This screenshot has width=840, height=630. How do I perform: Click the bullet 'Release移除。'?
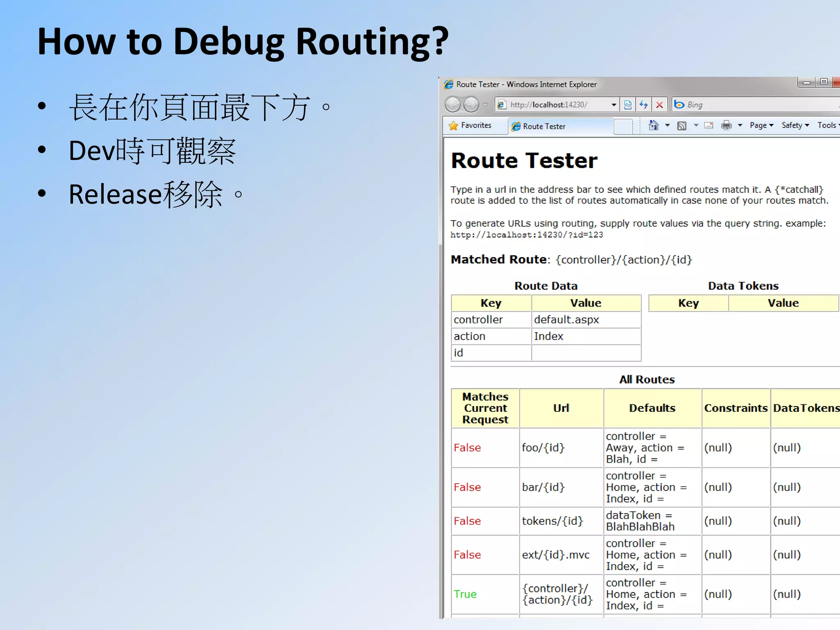156,194
